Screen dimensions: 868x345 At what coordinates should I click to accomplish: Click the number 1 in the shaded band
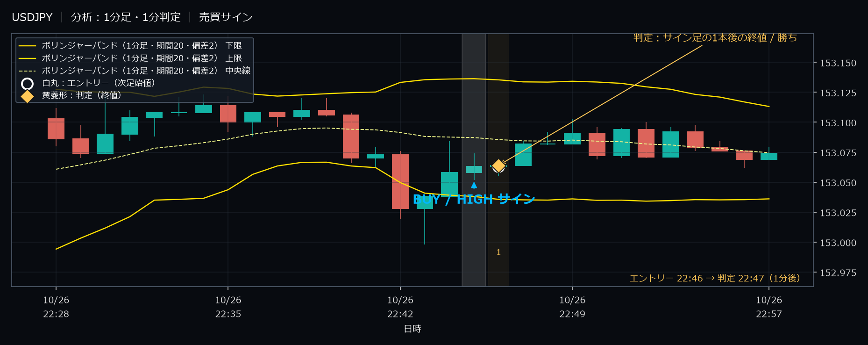click(498, 252)
